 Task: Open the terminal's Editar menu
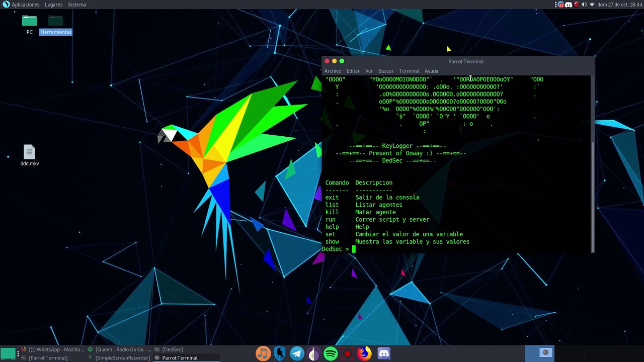pyautogui.click(x=353, y=71)
